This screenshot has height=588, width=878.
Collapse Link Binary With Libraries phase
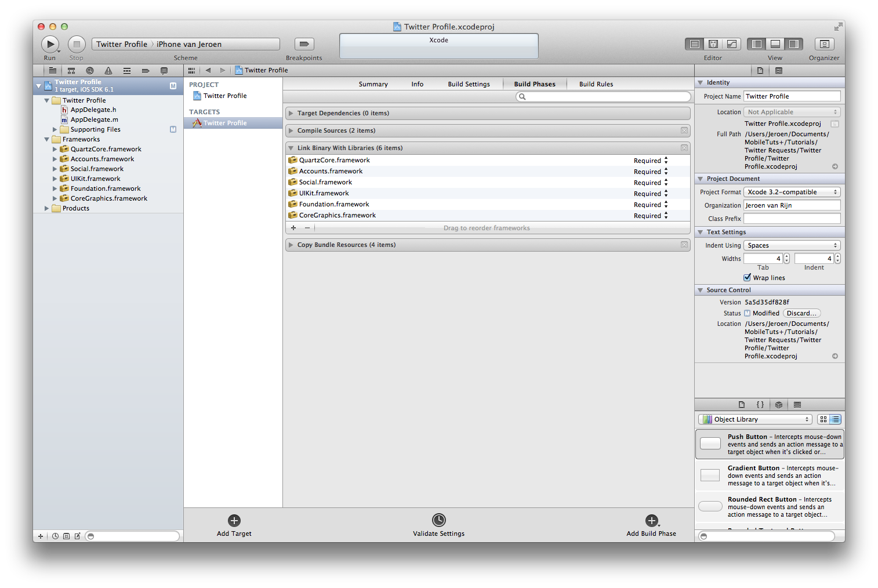pyautogui.click(x=291, y=148)
